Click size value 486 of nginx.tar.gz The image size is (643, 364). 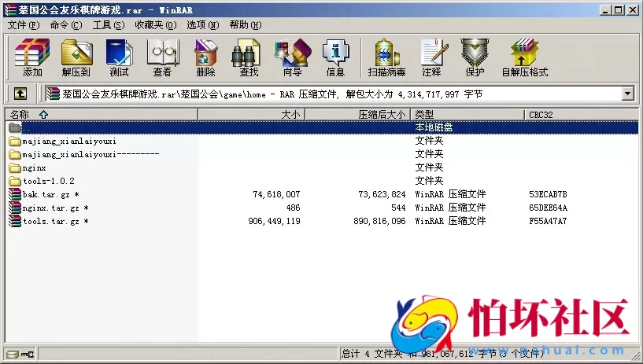294,208
